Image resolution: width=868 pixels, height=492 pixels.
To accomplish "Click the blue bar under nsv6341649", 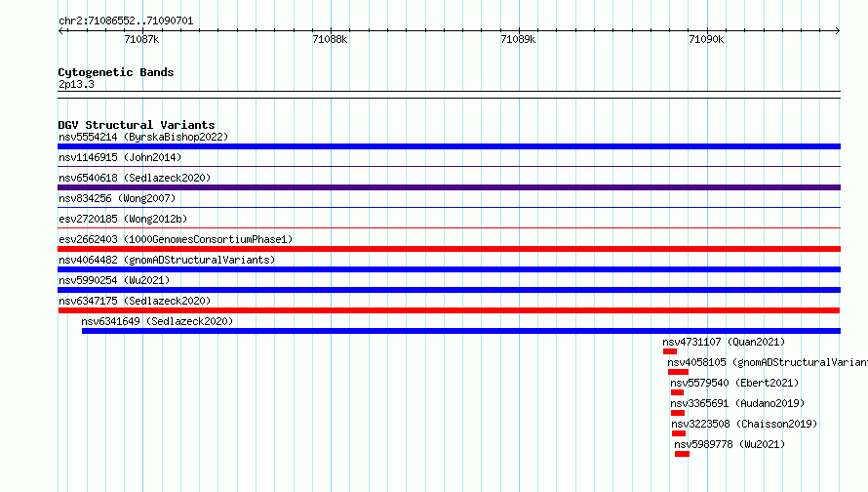I will click(x=461, y=331).
